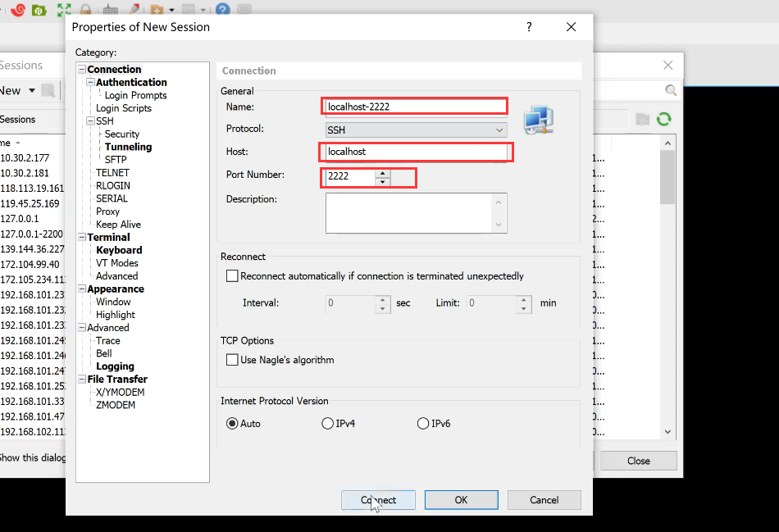Select Keyboard under Terminal
The width and height of the screenshot is (779, 532).
[119, 250]
